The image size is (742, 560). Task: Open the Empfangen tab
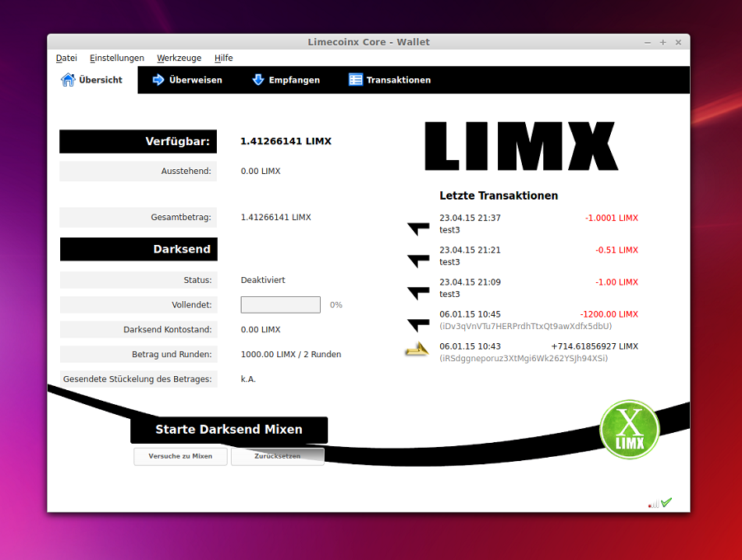286,80
